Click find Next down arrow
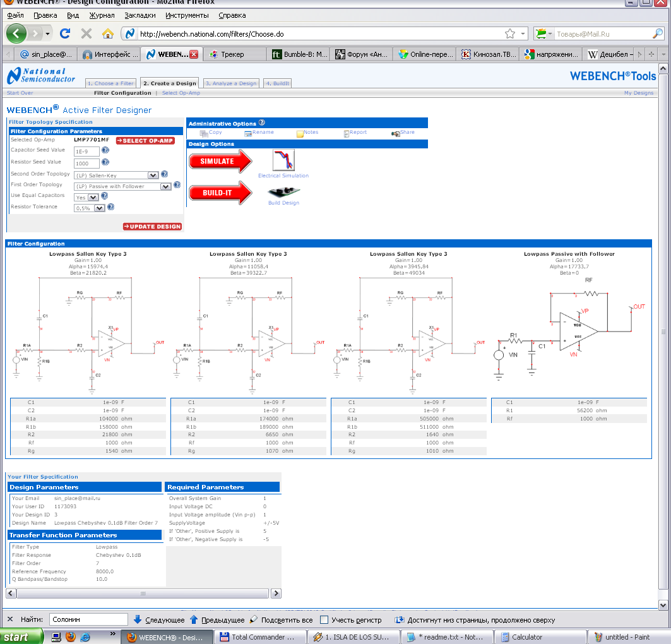This screenshot has height=644, width=671. tap(138, 619)
